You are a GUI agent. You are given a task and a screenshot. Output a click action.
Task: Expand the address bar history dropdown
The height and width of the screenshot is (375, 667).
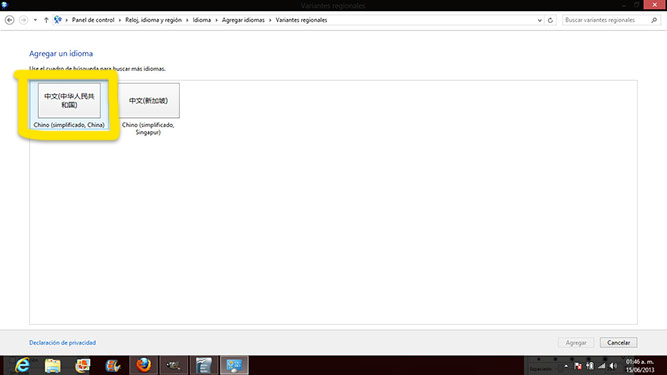pos(539,20)
